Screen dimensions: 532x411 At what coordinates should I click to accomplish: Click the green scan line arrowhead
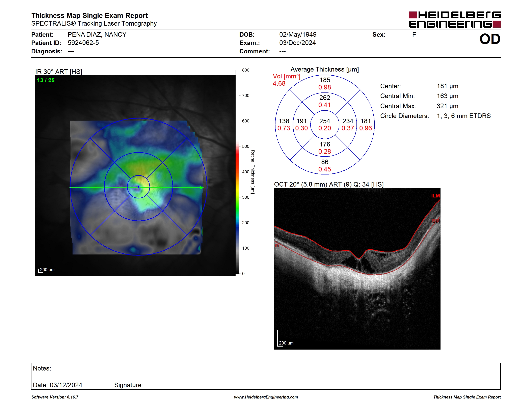[x=202, y=188]
